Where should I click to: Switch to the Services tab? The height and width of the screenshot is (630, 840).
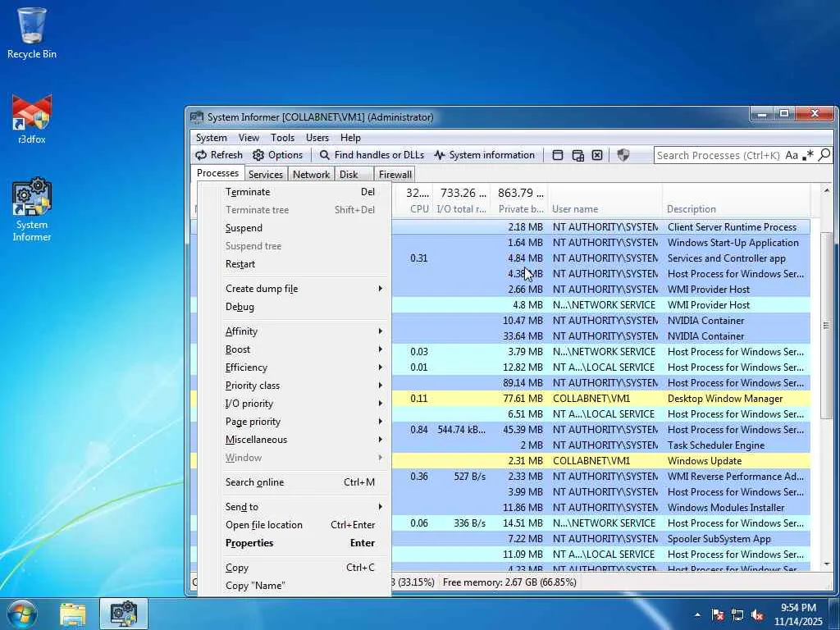point(266,174)
